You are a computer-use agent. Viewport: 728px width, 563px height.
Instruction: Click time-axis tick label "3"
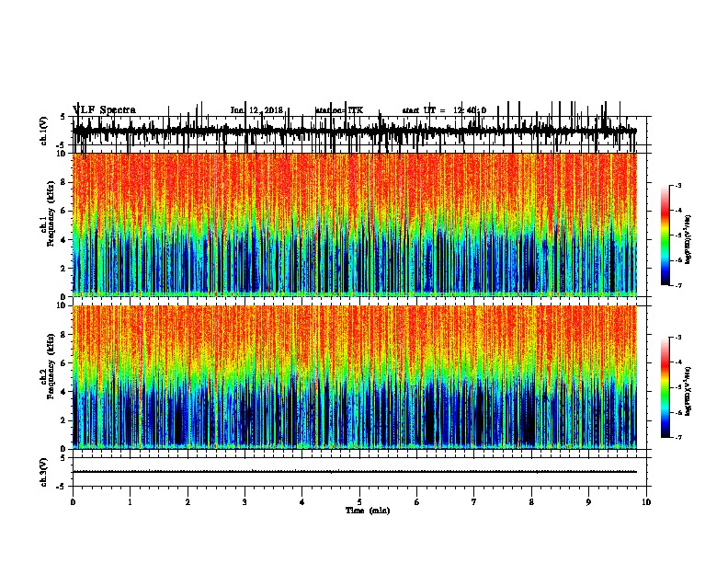(245, 502)
